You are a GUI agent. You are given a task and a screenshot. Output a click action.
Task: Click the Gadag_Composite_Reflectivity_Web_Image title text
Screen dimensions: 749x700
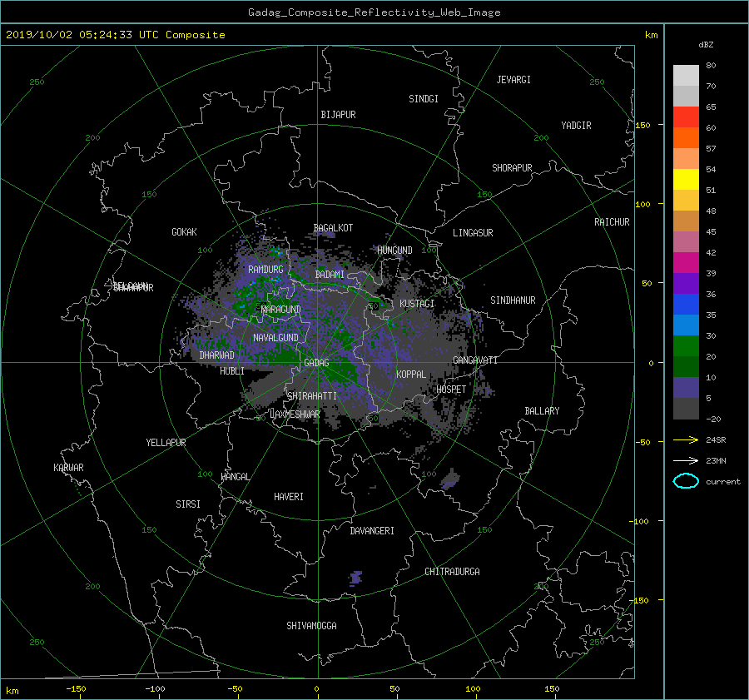point(374,12)
